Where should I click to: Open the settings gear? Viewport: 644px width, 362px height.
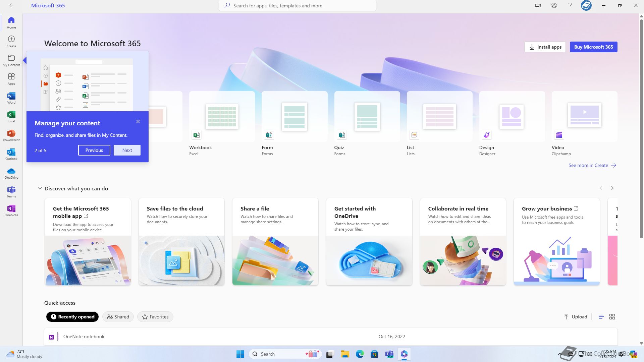(554, 5)
